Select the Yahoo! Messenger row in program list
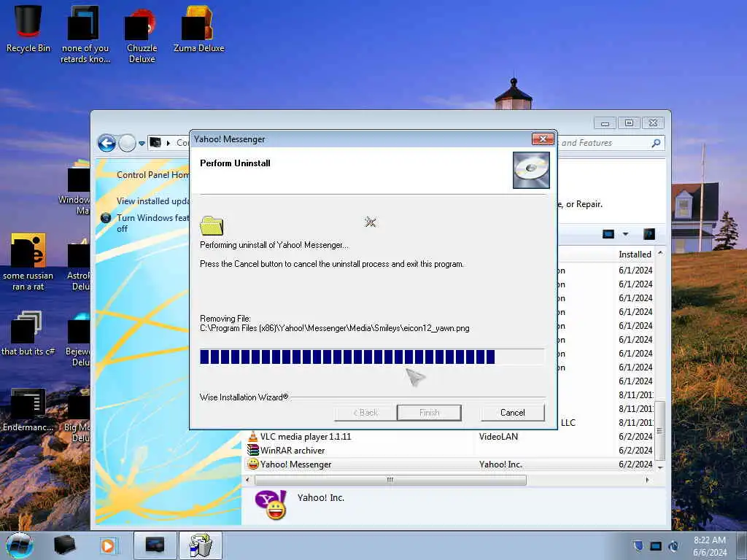The height and width of the screenshot is (560, 747). point(449,464)
